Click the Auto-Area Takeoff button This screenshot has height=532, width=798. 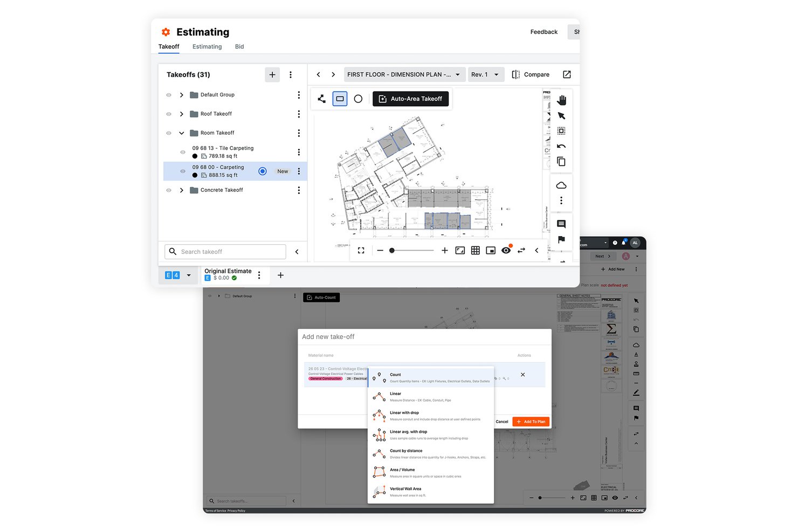coord(411,99)
